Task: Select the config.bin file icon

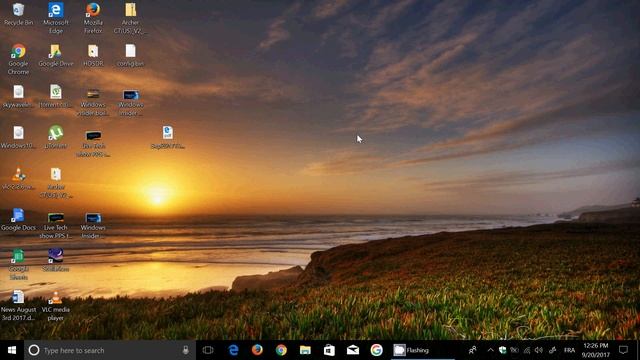Action: point(130,55)
